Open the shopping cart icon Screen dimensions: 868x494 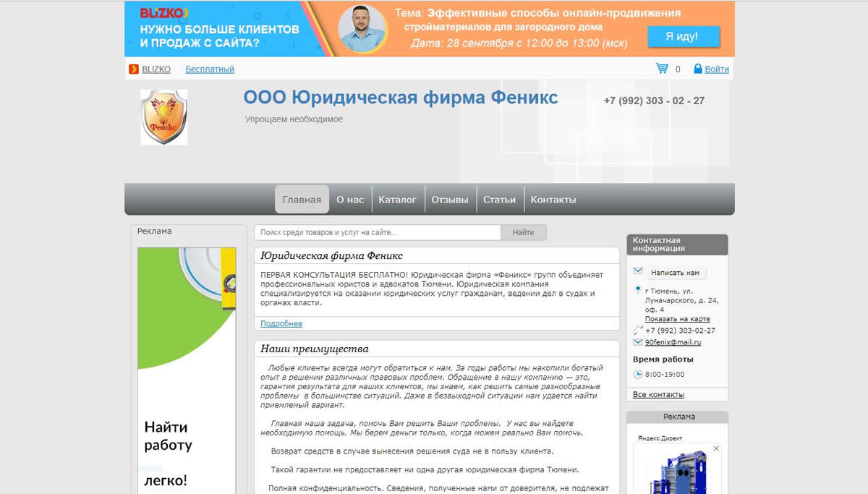663,68
